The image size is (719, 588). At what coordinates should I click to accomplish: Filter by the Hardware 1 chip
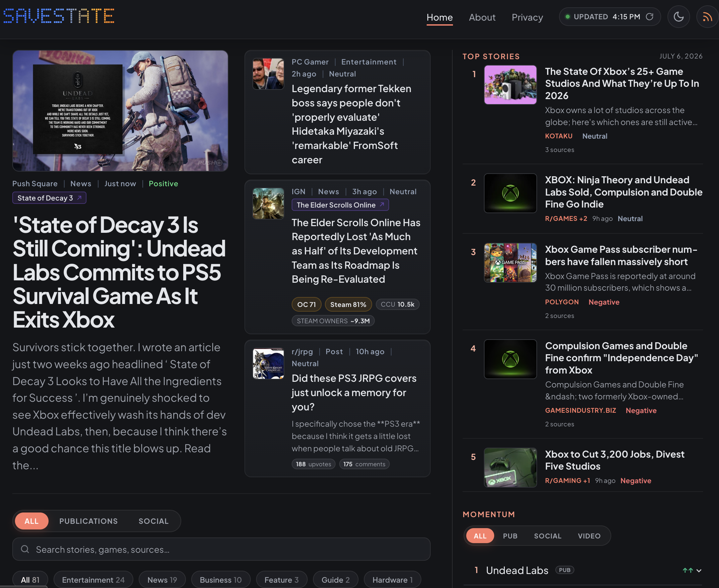pyautogui.click(x=392, y=580)
